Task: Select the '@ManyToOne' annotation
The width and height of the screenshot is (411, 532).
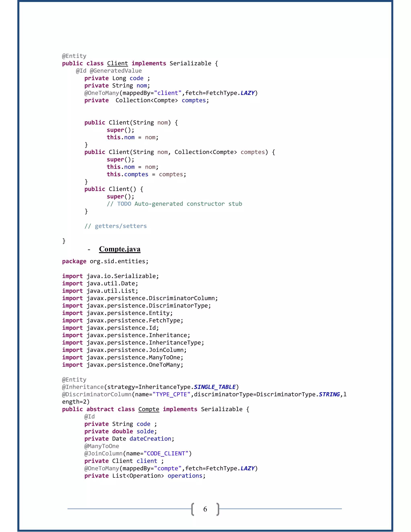Action: tap(102, 446)
